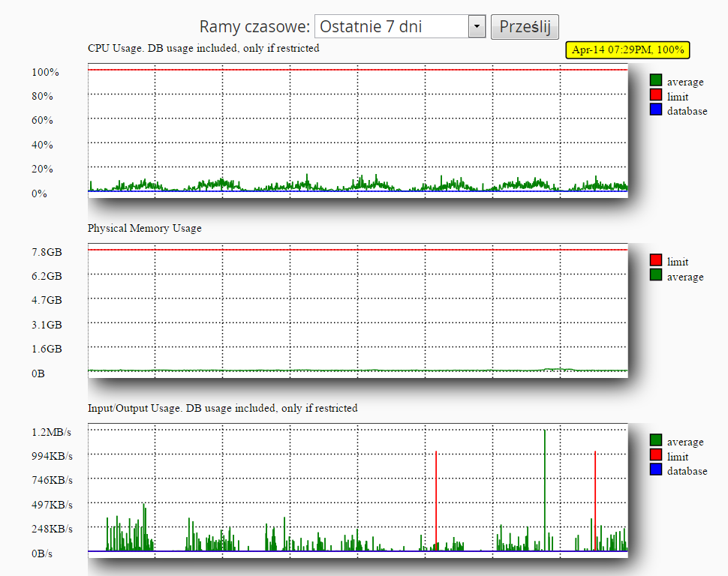Click the tallest green spike in I/O chart
Viewport: 728px width, 576px height.
tap(545, 490)
